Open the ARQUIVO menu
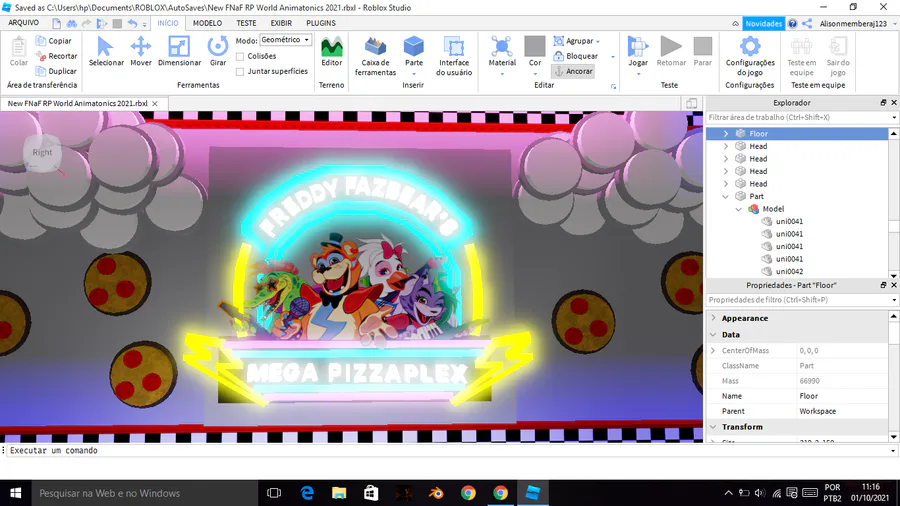Viewport: 900px width, 506px height. coord(24,23)
